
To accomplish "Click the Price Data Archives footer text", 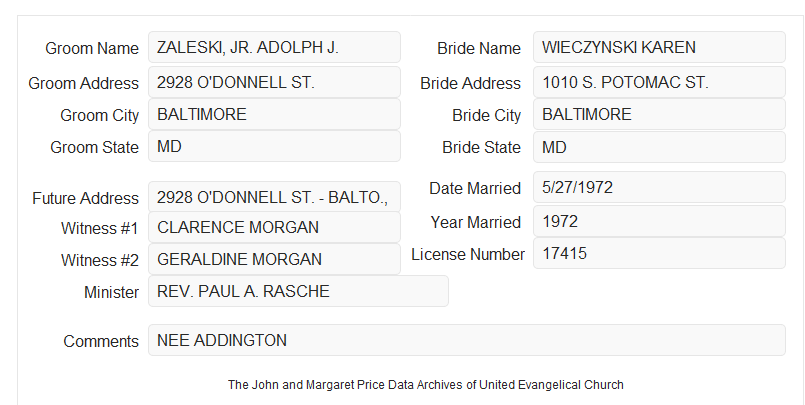I will (426, 384).
